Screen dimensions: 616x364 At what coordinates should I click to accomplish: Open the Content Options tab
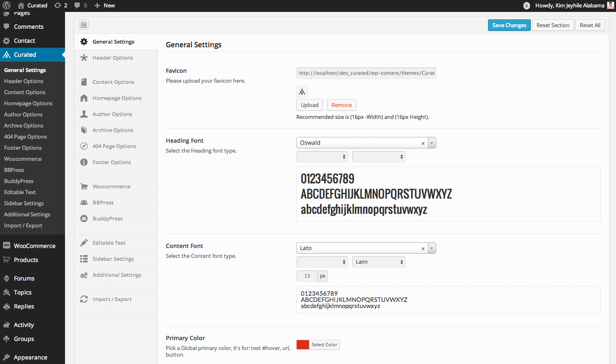pyautogui.click(x=116, y=82)
